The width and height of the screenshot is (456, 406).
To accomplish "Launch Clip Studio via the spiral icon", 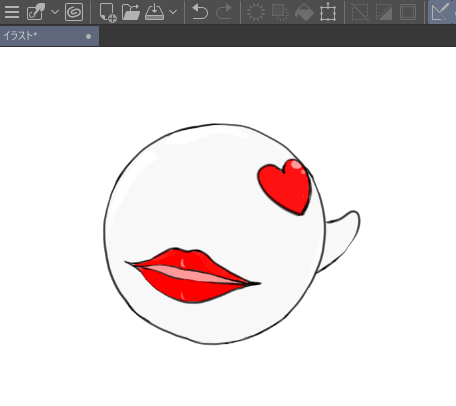I will click(74, 12).
